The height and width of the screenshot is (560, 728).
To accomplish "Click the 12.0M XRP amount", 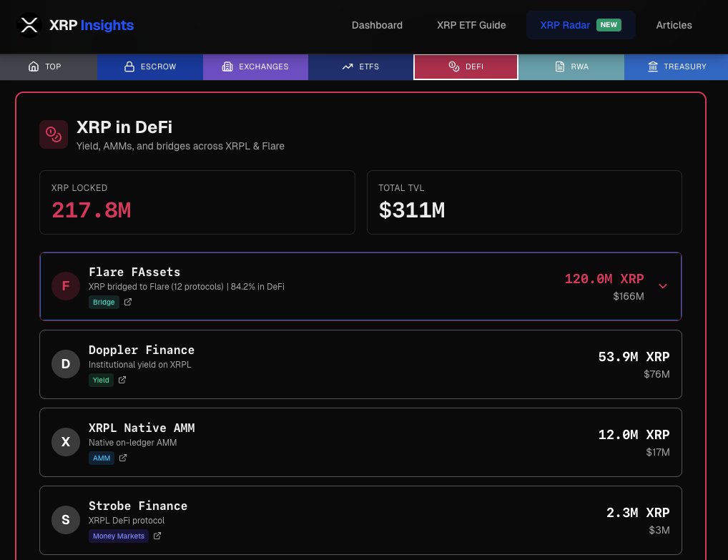I will pos(634,435).
